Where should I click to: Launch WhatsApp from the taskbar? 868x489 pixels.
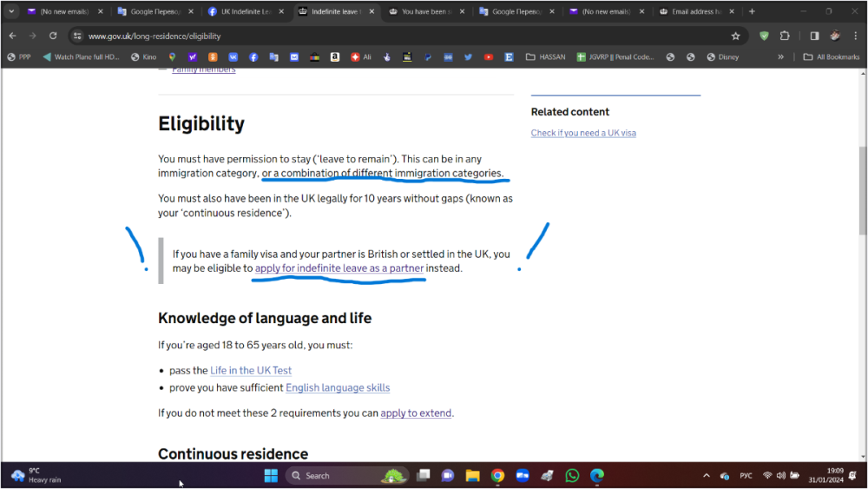pyautogui.click(x=572, y=475)
